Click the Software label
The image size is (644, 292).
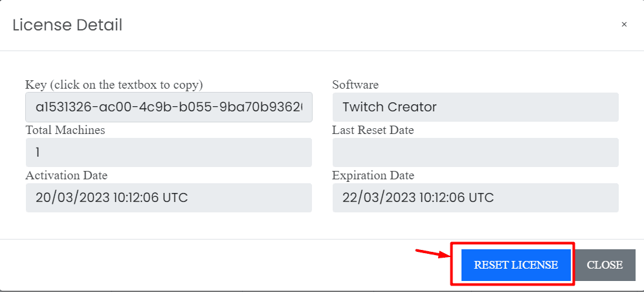(355, 85)
